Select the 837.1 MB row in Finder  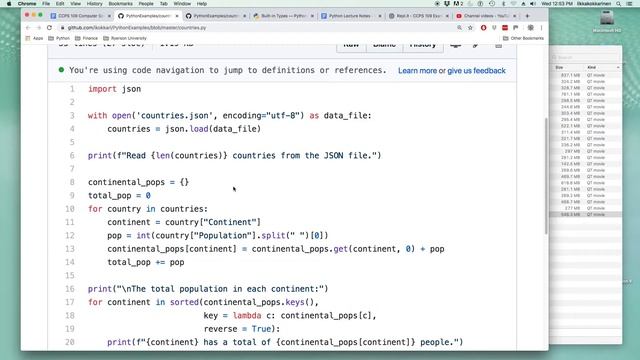586,76
